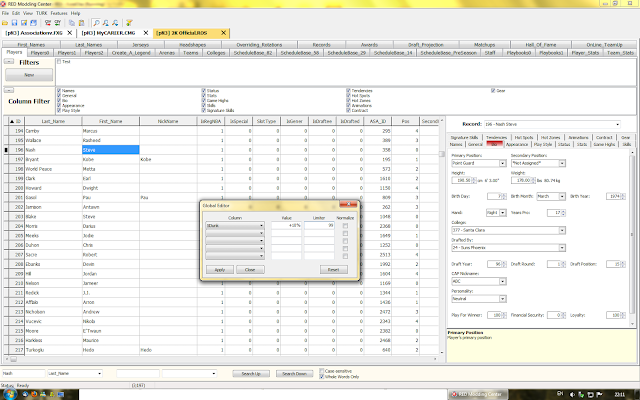Click the Search next icon in toolbar

coord(115,23)
